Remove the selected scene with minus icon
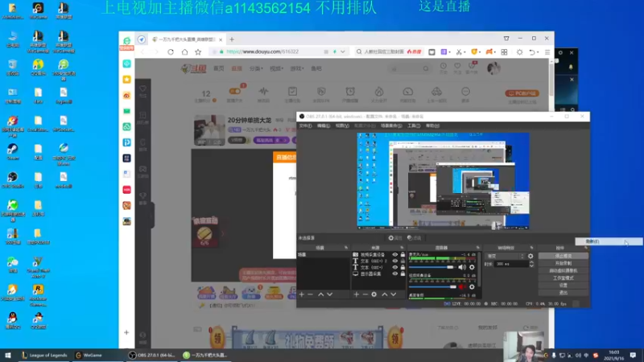 point(310,294)
